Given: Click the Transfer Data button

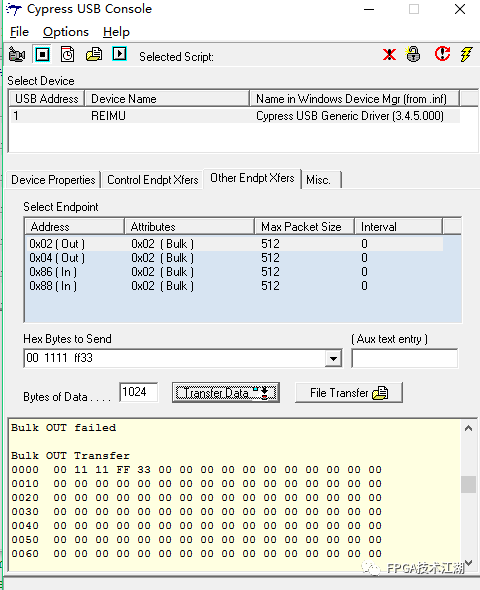Looking at the screenshot, I should 226,393.
